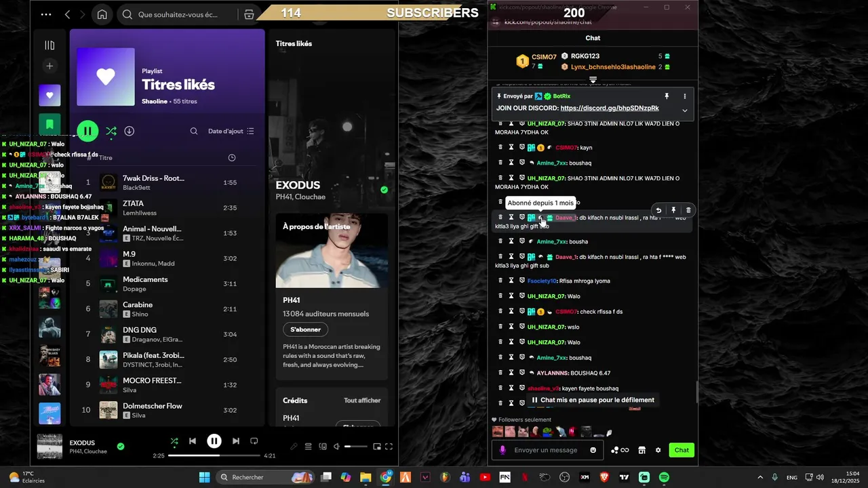Mute Spotify using the speaker icon
Image resolution: width=868 pixels, height=488 pixels.
pos(337,447)
